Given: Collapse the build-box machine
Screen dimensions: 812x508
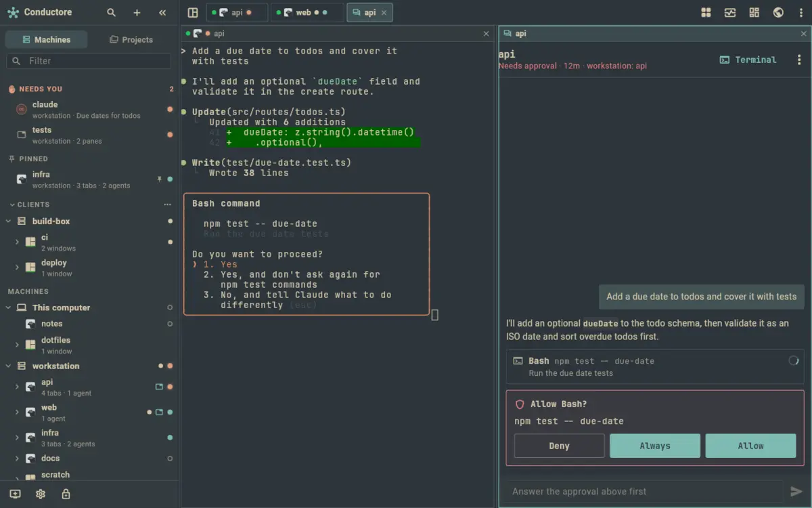Looking at the screenshot, I should (x=8, y=221).
